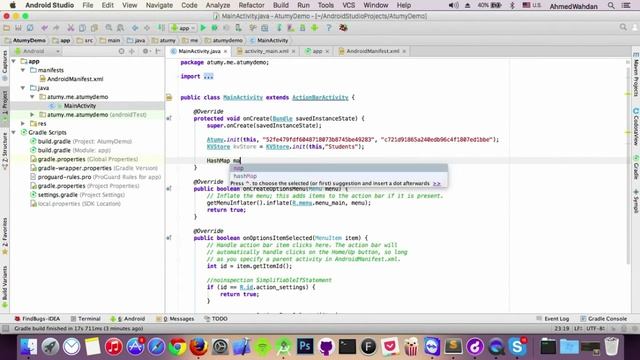Collapse the atumy.me.atumydemo package

(x=32, y=97)
